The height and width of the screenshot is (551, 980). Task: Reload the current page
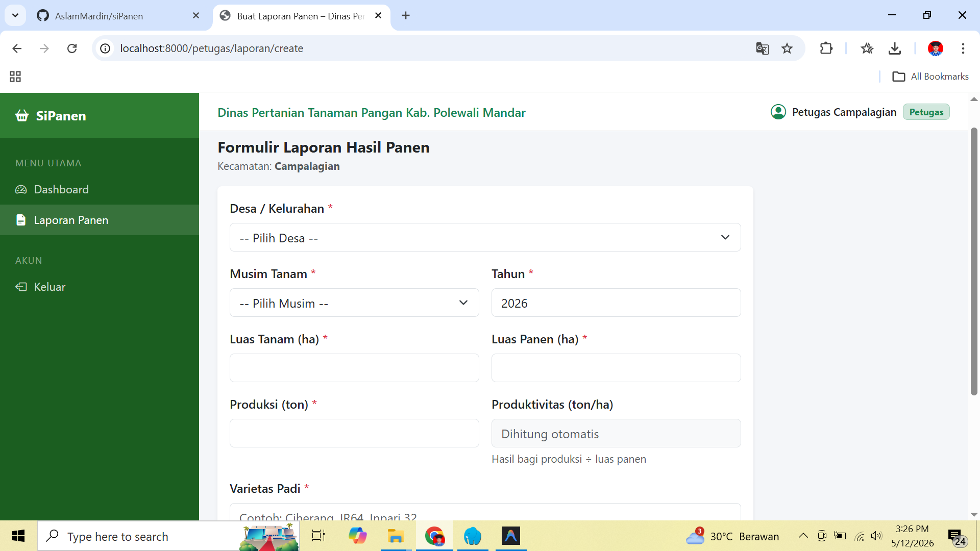coord(72,48)
